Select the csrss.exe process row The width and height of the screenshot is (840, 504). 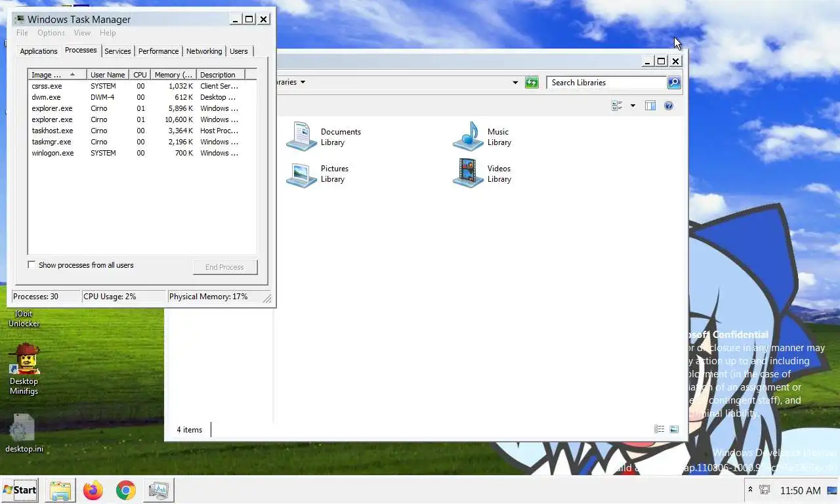pyautogui.click(x=142, y=86)
